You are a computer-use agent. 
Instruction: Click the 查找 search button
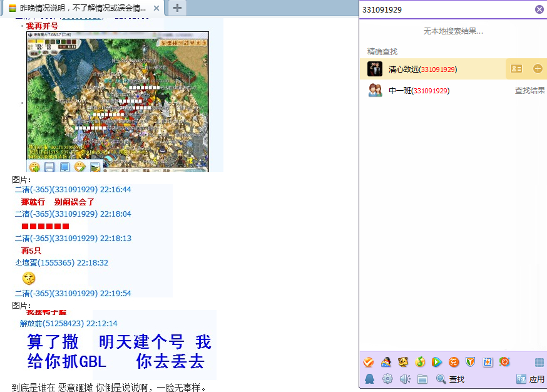click(x=451, y=379)
